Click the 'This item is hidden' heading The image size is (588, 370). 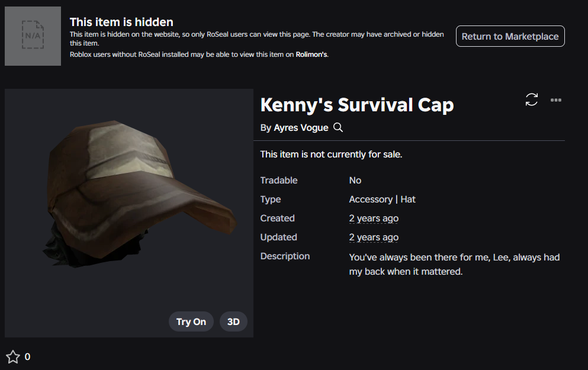[x=121, y=22]
